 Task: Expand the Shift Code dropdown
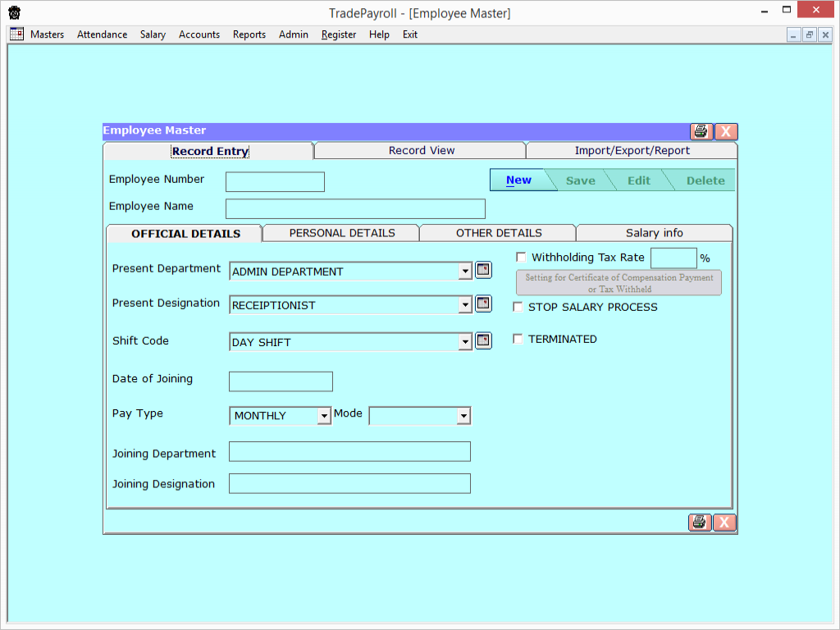click(465, 342)
